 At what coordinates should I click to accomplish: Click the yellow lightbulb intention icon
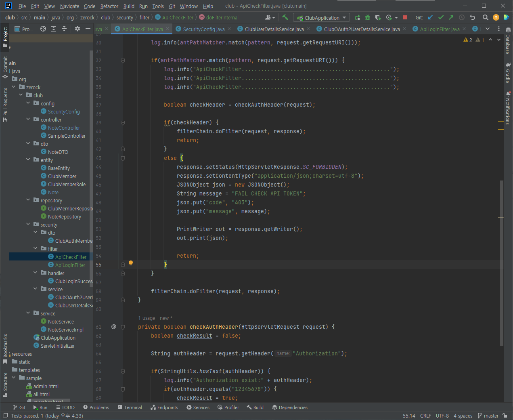pyautogui.click(x=131, y=263)
